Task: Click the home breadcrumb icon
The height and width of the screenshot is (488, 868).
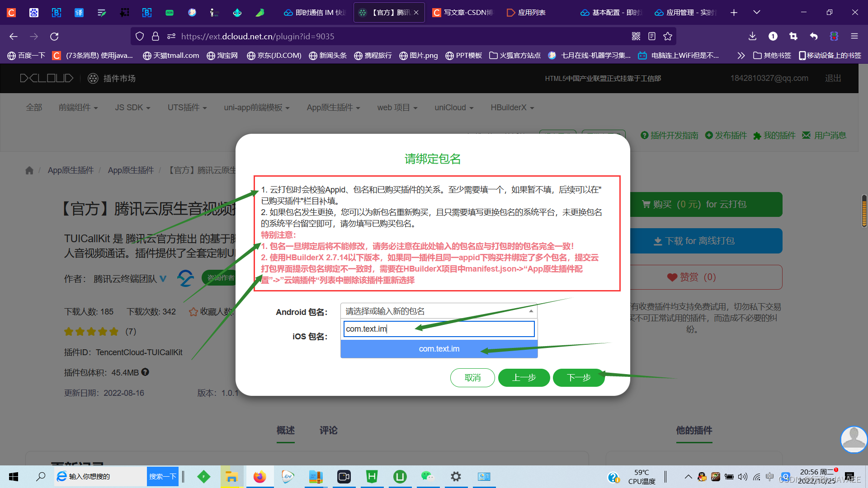Action: [x=29, y=170]
